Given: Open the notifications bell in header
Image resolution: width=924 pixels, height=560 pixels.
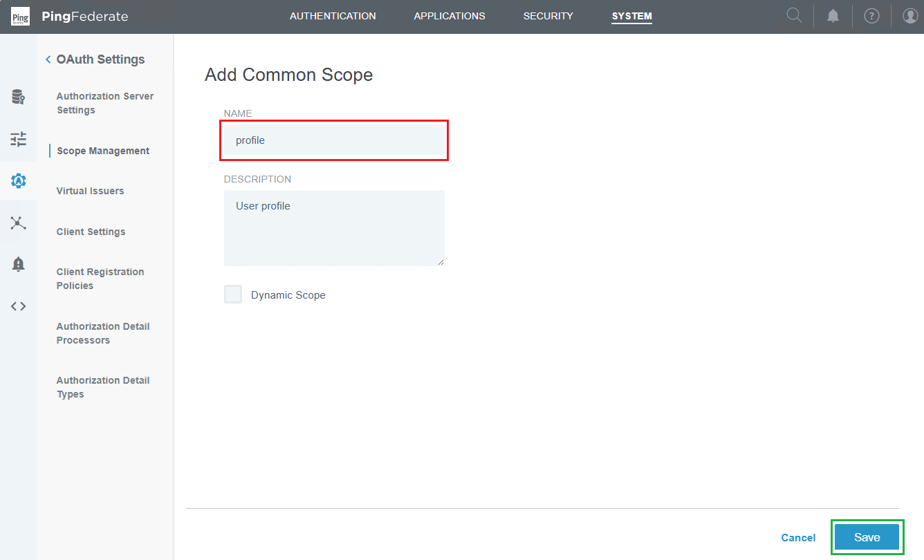Looking at the screenshot, I should [833, 16].
